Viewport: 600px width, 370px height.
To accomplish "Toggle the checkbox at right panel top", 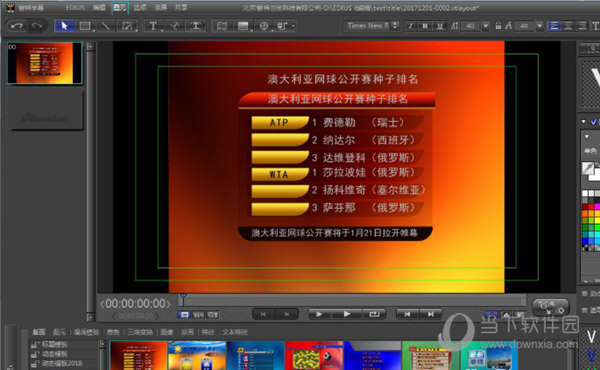I will (593, 122).
